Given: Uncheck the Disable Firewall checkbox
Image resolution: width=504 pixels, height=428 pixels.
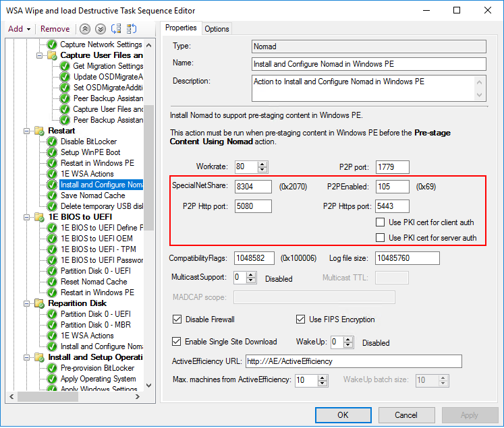Looking at the screenshot, I should pyautogui.click(x=177, y=319).
